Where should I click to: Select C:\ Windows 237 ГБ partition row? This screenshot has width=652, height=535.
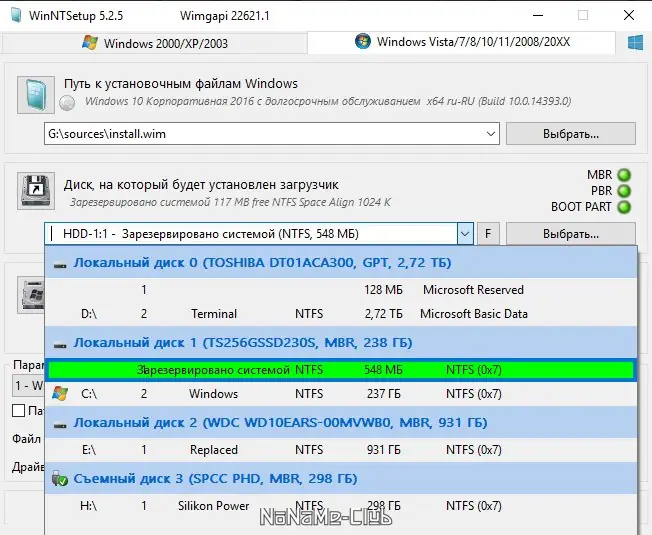(x=341, y=394)
